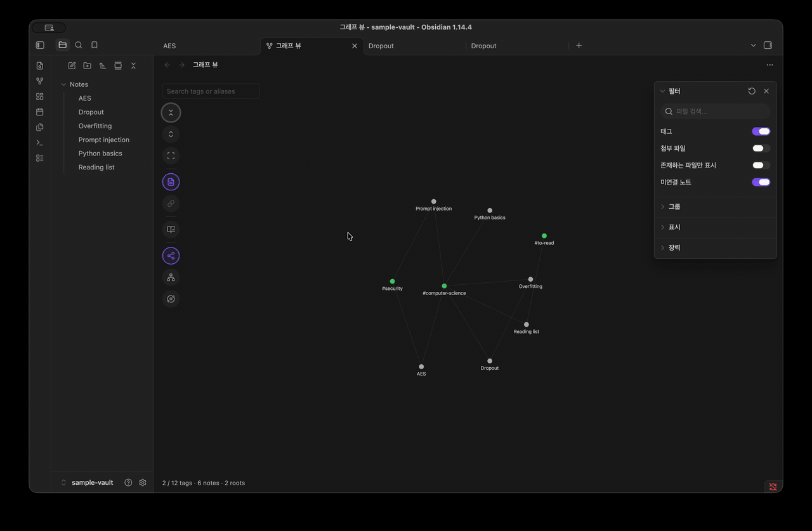Click the #computer-science graph node
This screenshot has height=531, width=812.
444,286
